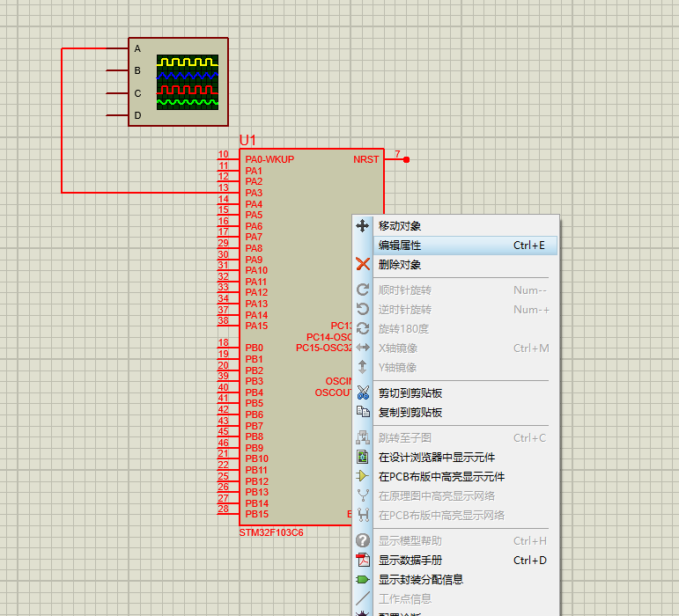Click the PCB layout highlight component icon
Screen dimensions: 679x616
point(362,477)
